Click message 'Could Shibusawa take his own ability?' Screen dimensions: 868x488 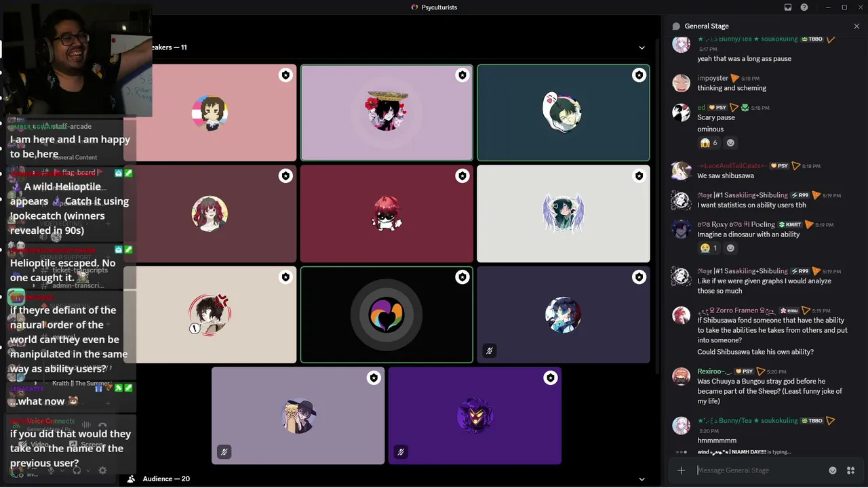tap(755, 352)
